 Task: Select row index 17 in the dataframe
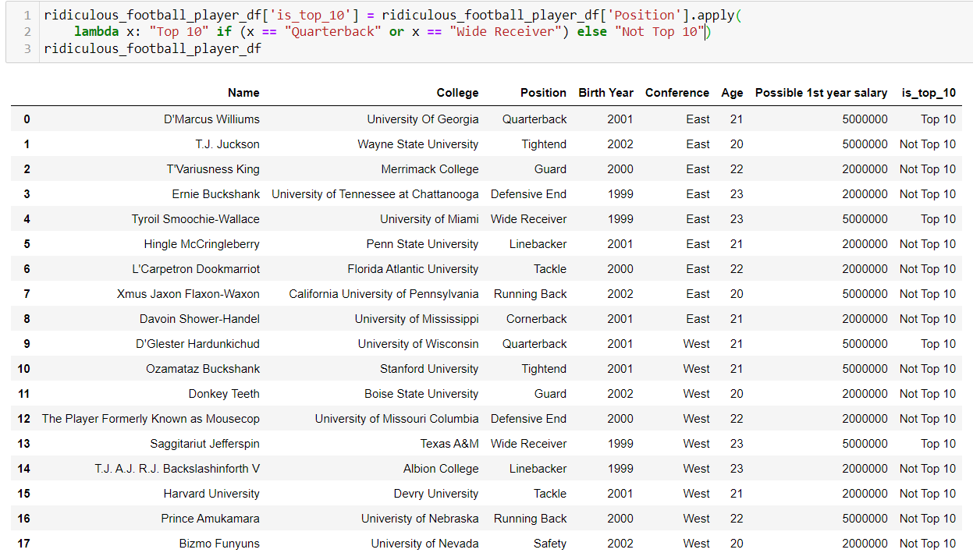click(x=23, y=544)
